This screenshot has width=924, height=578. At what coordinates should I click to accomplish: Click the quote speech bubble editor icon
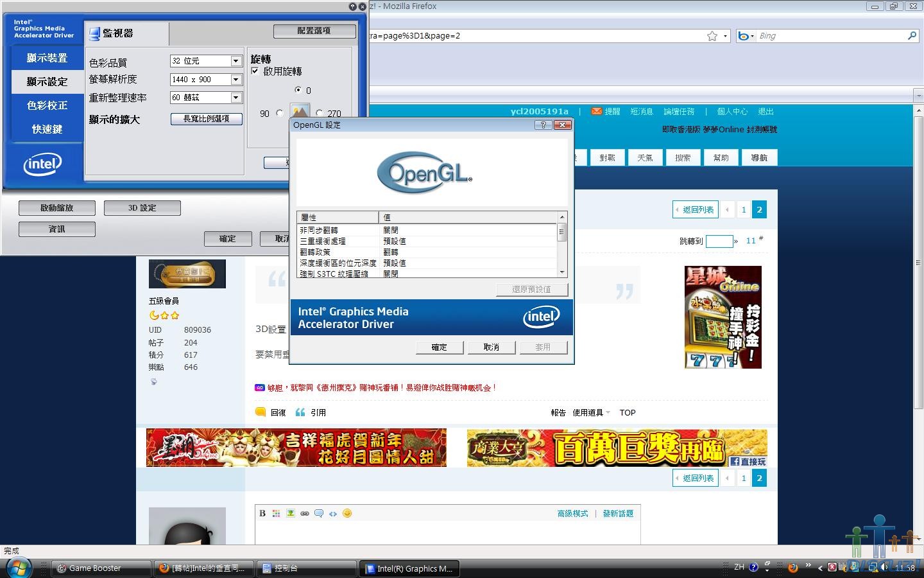tap(319, 513)
